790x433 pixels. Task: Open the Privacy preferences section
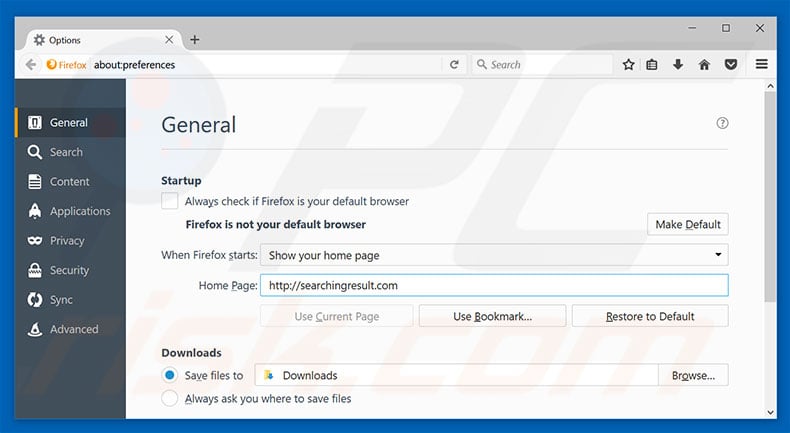pyautogui.click(x=71, y=240)
